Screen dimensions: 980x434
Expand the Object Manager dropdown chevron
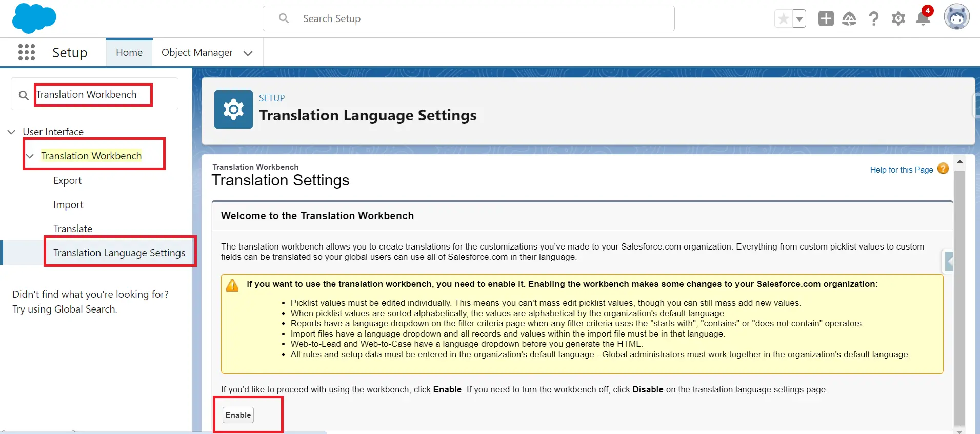coord(248,53)
